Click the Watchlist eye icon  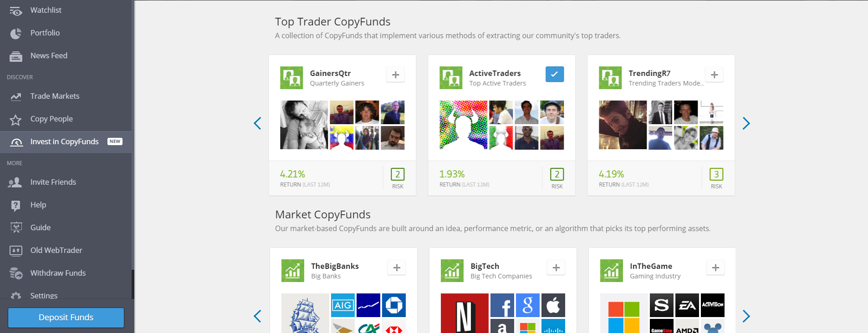16,10
